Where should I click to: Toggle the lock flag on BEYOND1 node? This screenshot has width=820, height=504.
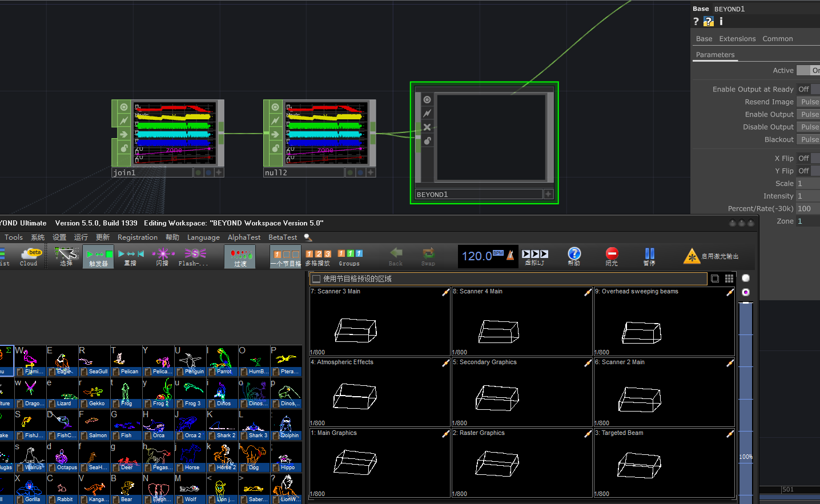coord(427,140)
